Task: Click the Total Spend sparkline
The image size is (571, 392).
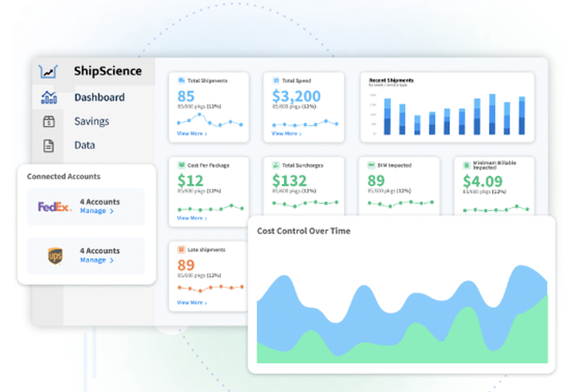Action: click(x=305, y=123)
